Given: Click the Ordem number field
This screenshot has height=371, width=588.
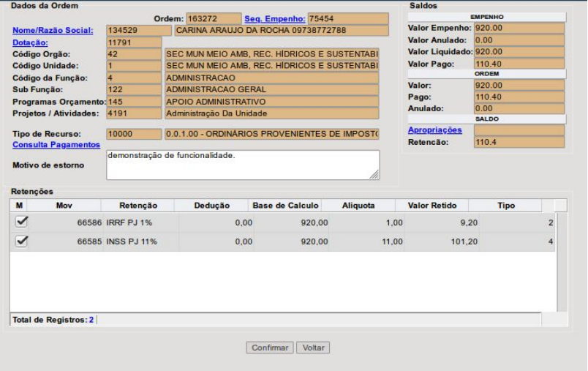Looking at the screenshot, I should [213, 18].
